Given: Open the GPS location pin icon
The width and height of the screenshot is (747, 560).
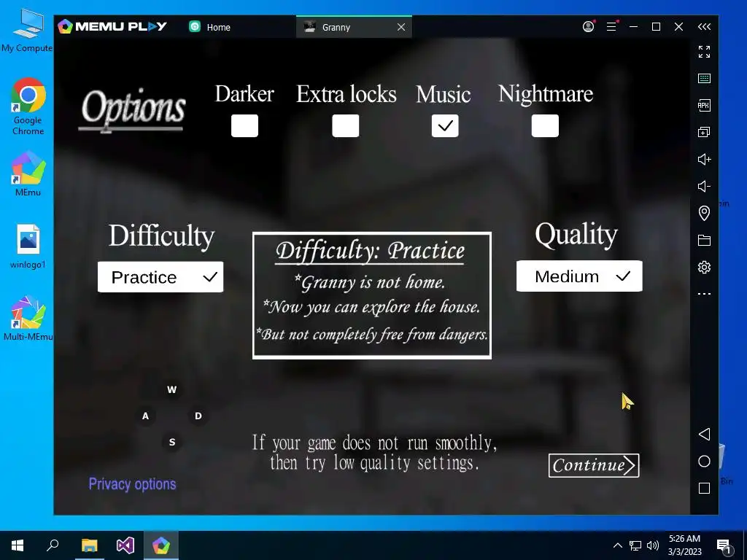Looking at the screenshot, I should pyautogui.click(x=704, y=213).
